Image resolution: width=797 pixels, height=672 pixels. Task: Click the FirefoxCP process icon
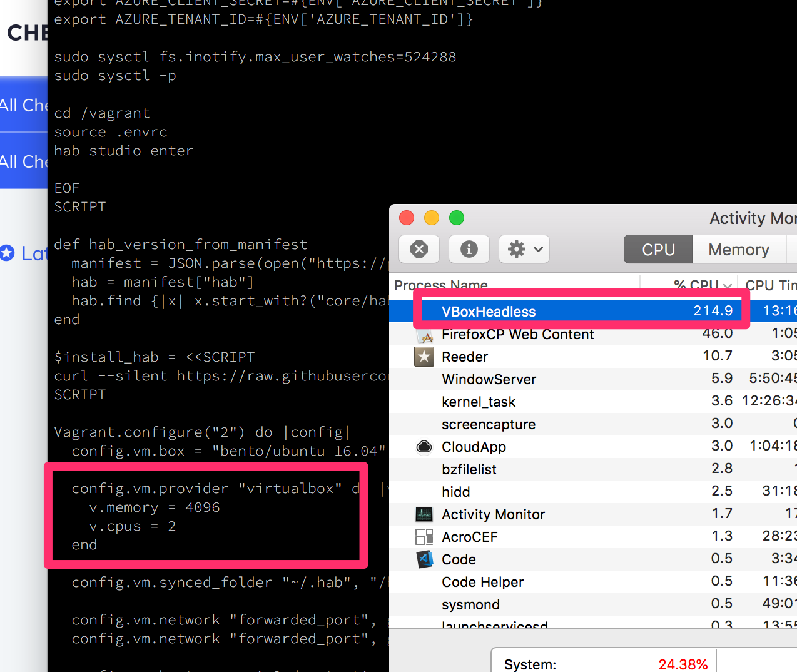click(427, 337)
